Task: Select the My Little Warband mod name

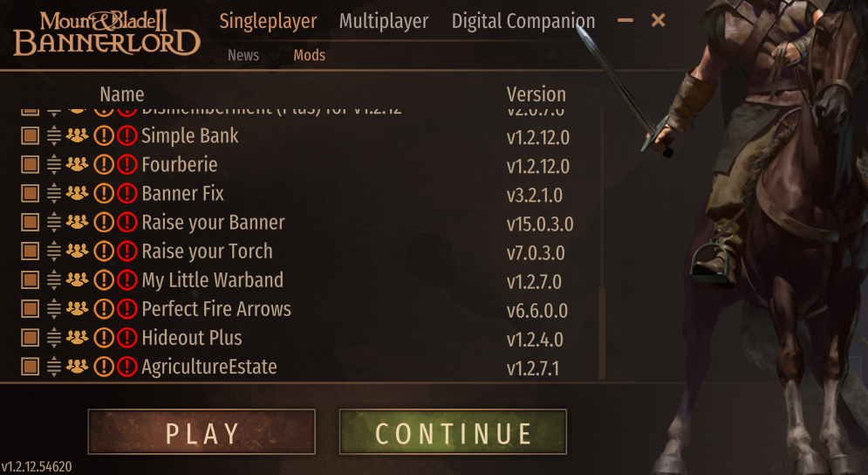Action: click(213, 280)
